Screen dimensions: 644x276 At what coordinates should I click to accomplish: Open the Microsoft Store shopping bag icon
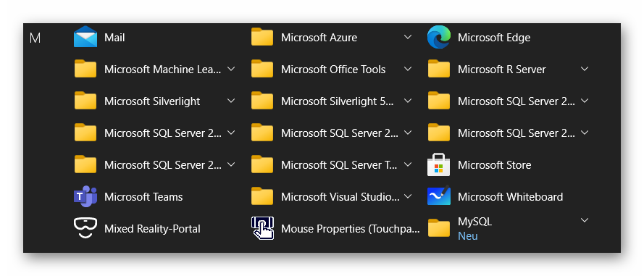(x=439, y=164)
